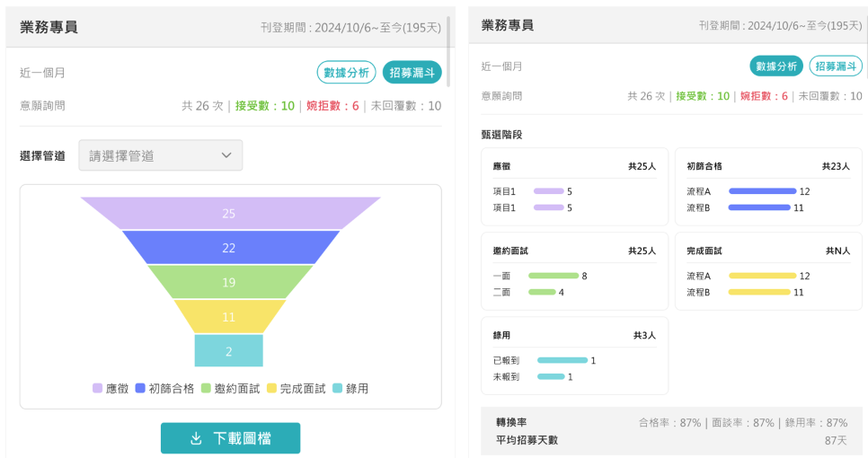
Task: Click 業務專員 title in left panel
Action: point(49,27)
